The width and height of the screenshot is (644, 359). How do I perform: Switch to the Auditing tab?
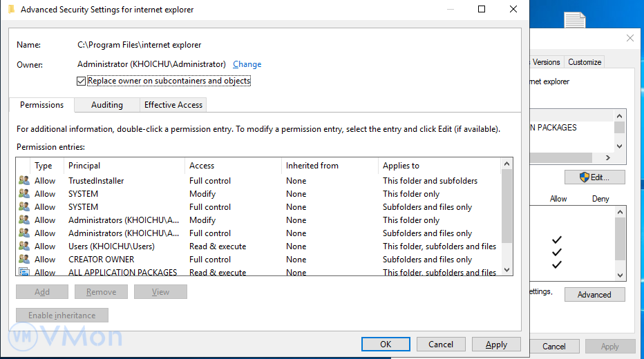pos(107,105)
